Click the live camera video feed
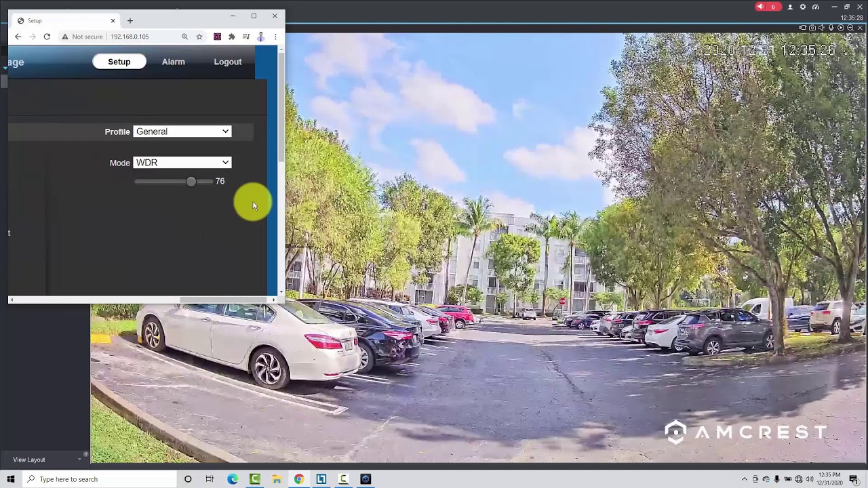Viewport: 868px width, 488px height. pos(479,248)
